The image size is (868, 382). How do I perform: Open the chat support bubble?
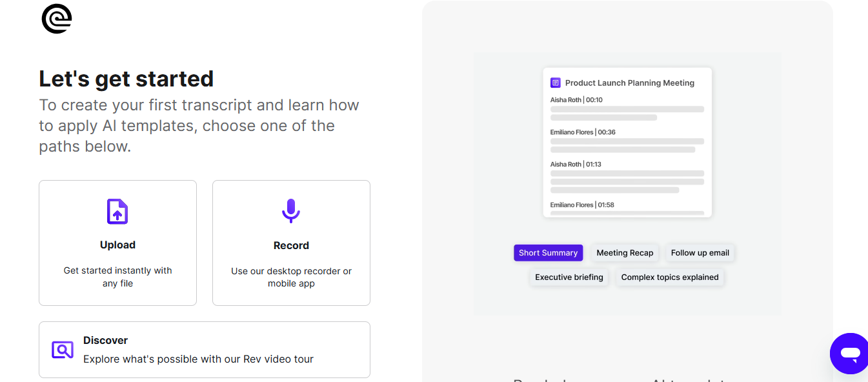[x=850, y=353]
